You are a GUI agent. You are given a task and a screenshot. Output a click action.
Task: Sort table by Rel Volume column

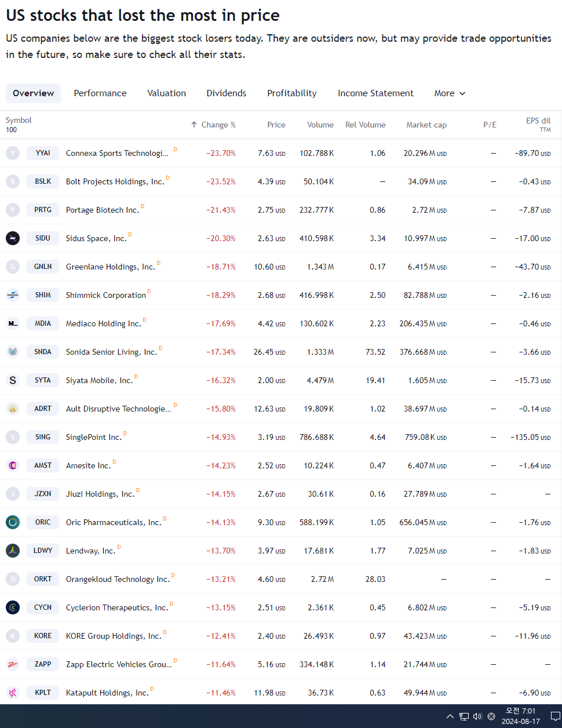pyautogui.click(x=365, y=125)
